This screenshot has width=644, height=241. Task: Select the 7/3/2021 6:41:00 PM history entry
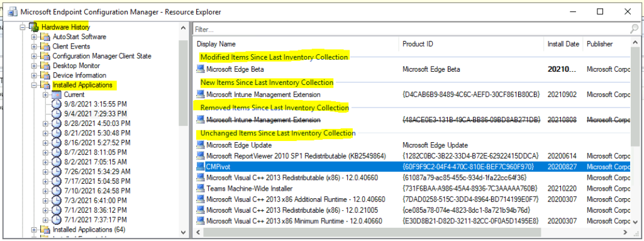point(96,201)
